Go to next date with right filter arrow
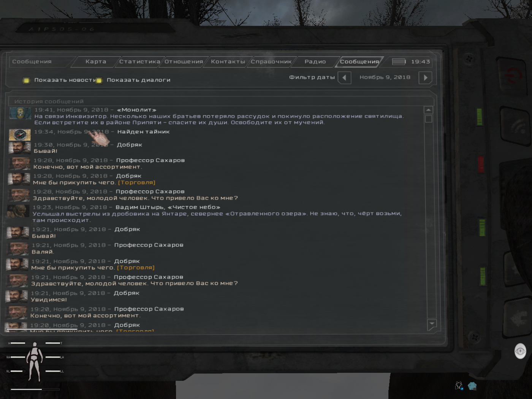The height and width of the screenshot is (399, 532). (x=425, y=78)
